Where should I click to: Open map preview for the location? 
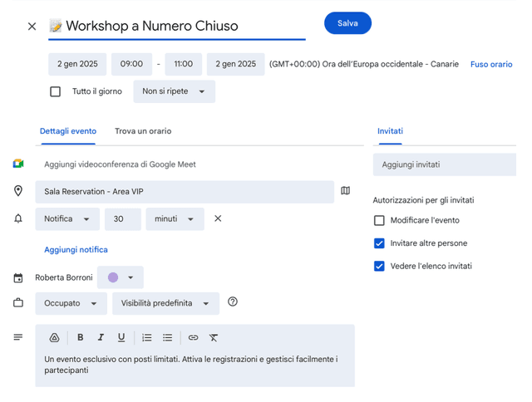coord(346,191)
